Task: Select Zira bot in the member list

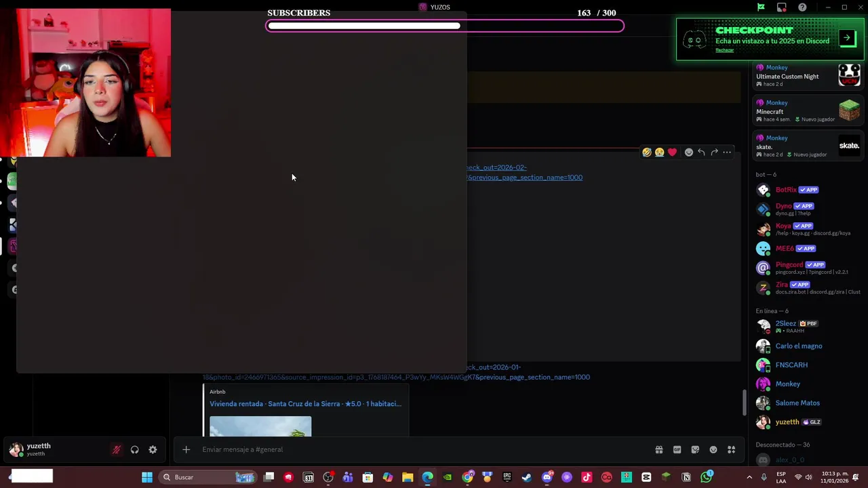Action: pos(808,287)
